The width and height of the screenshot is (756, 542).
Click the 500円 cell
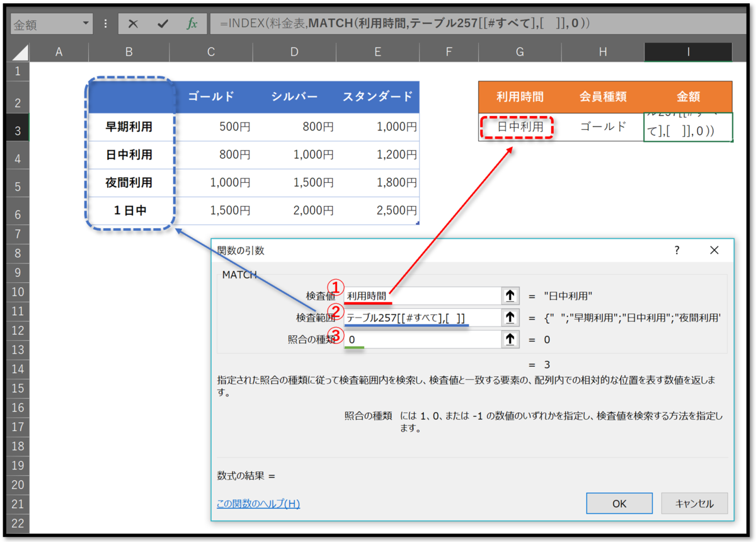[x=211, y=127]
